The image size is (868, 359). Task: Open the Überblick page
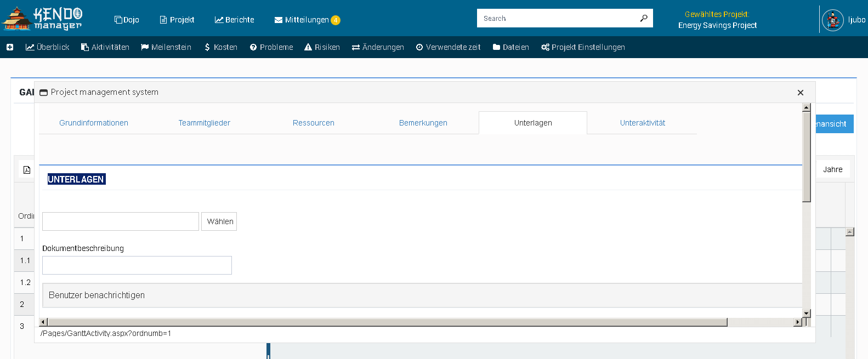point(47,47)
